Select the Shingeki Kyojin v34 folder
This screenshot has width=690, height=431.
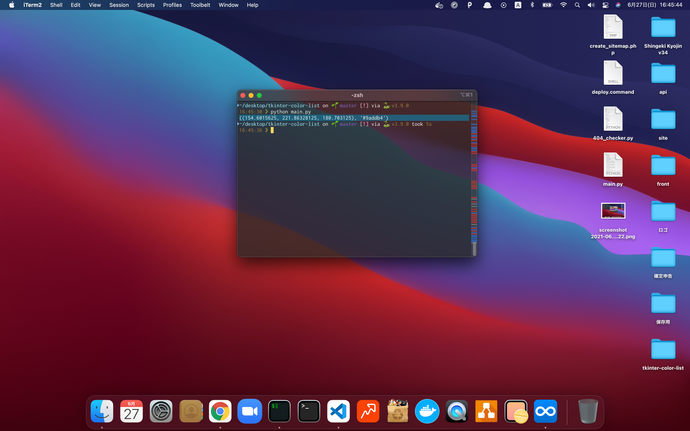pos(663,36)
